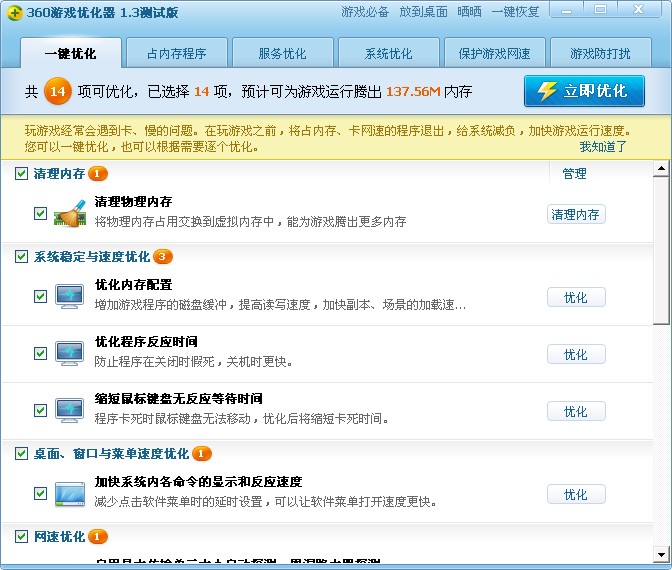Dismiss the tip with 我知道了 link
The image size is (672, 570).
click(x=603, y=147)
